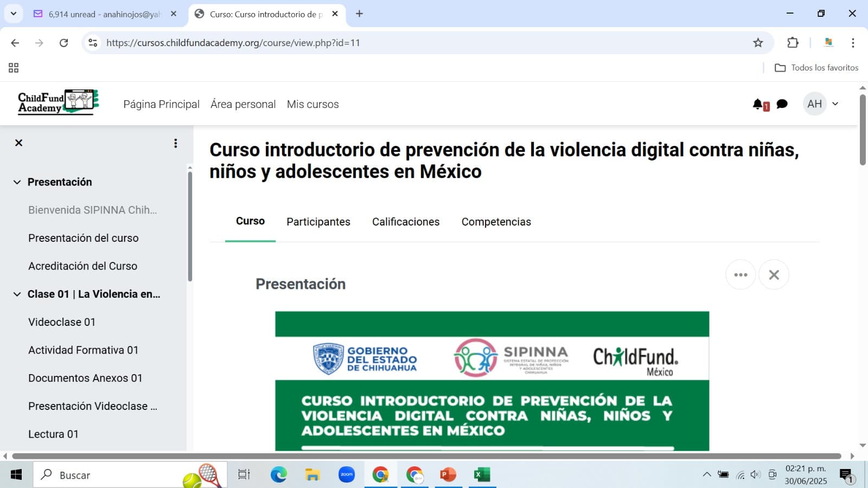Click the ellipsis button beside Presentación section

click(x=741, y=275)
